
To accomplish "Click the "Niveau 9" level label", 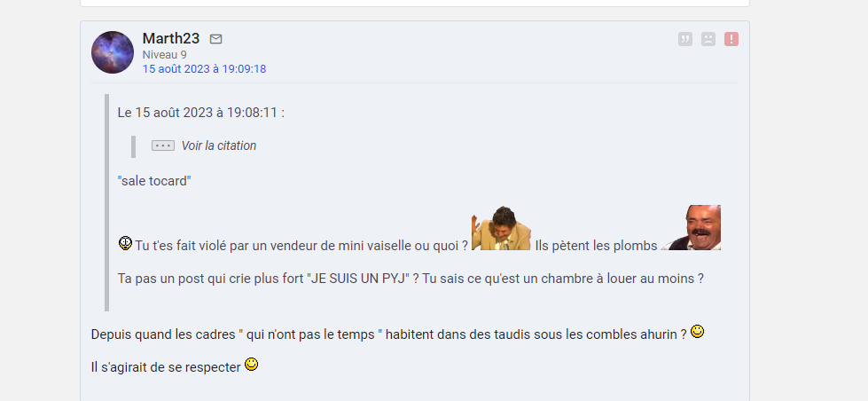I will [x=164, y=55].
